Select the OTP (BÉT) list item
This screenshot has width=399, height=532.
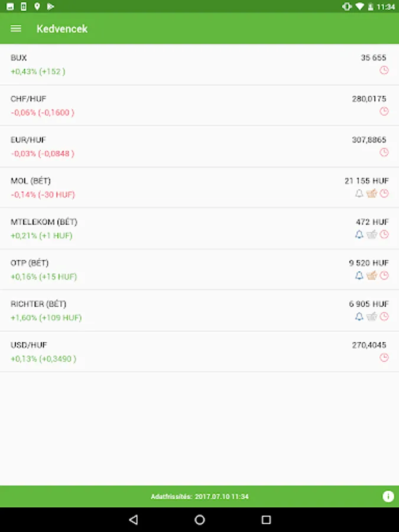[200, 270]
